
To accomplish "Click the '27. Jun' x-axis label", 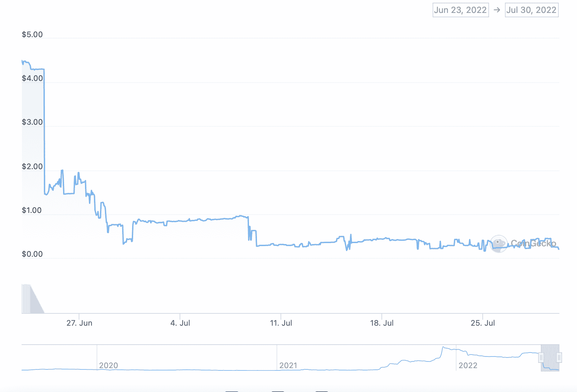I will [x=79, y=323].
